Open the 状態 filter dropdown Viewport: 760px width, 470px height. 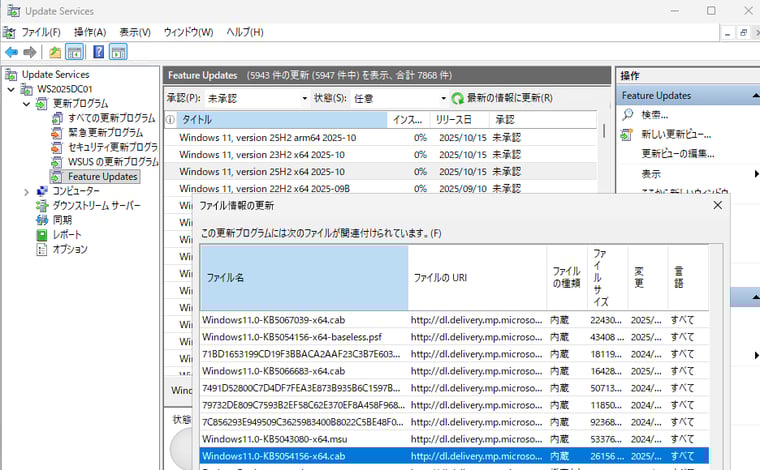click(443, 98)
